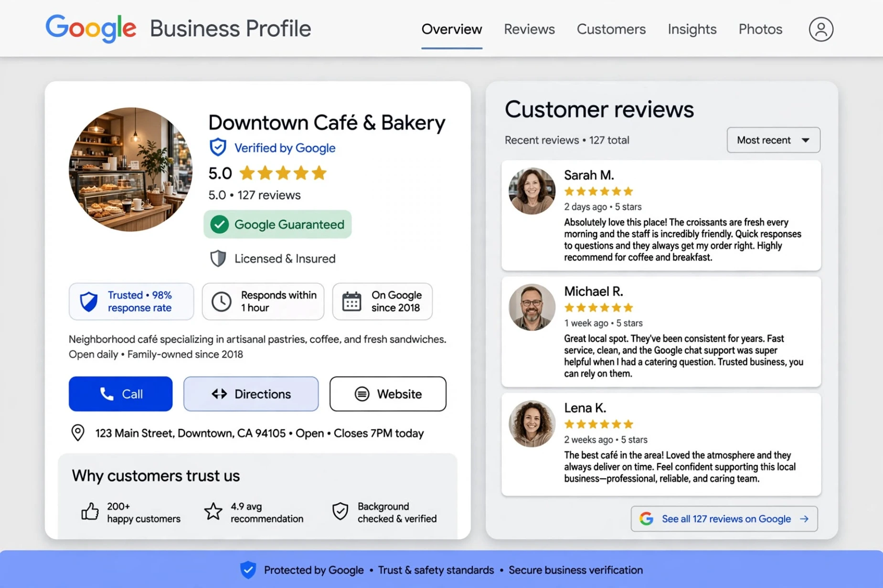Image resolution: width=883 pixels, height=588 pixels.
Task: Open the Photos tab
Action: click(760, 30)
